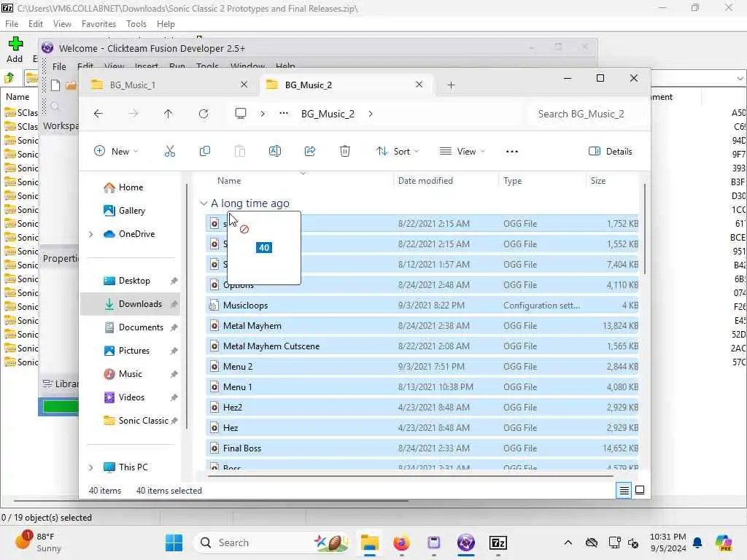
Task: Click the Share icon in Explorer toolbar
Action: pos(309,152)
